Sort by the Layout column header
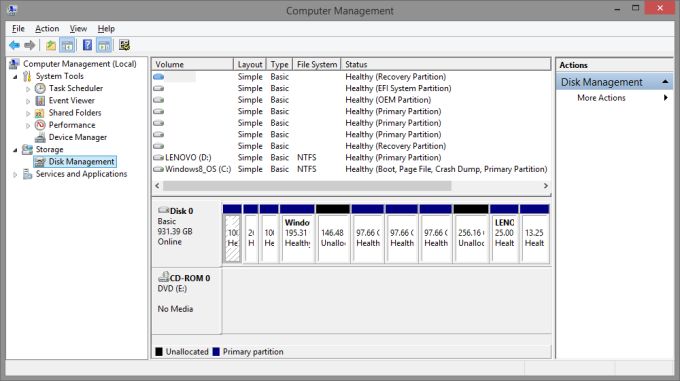Image resolution: width=680 pixels, height=381 pixels. pyautogui.click(x=250, y=64)
